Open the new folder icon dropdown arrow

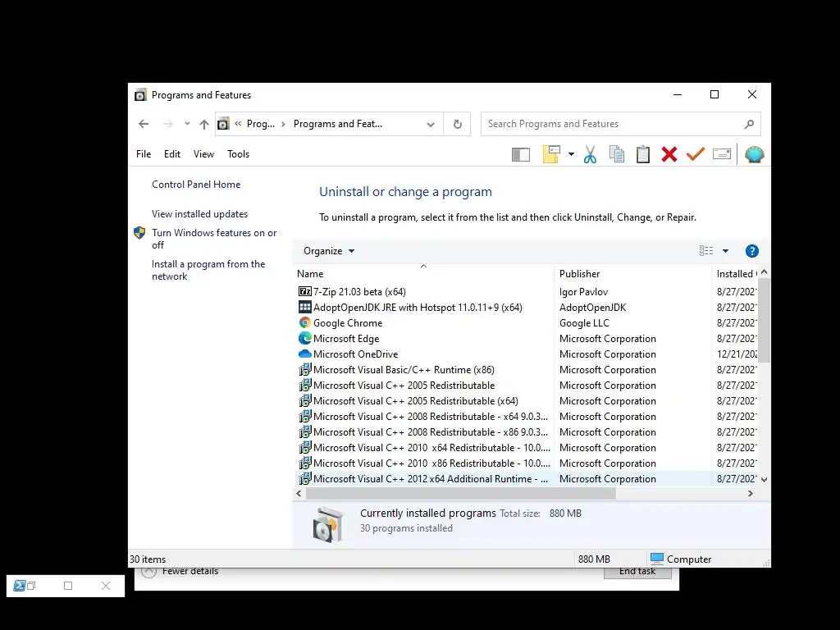click(x=571, y=154)
